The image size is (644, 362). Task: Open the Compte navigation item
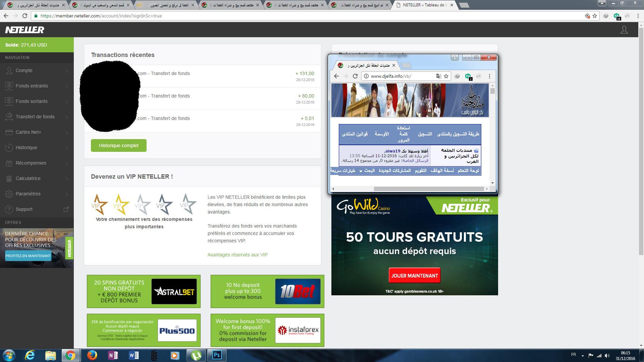[x=37, y=71]
